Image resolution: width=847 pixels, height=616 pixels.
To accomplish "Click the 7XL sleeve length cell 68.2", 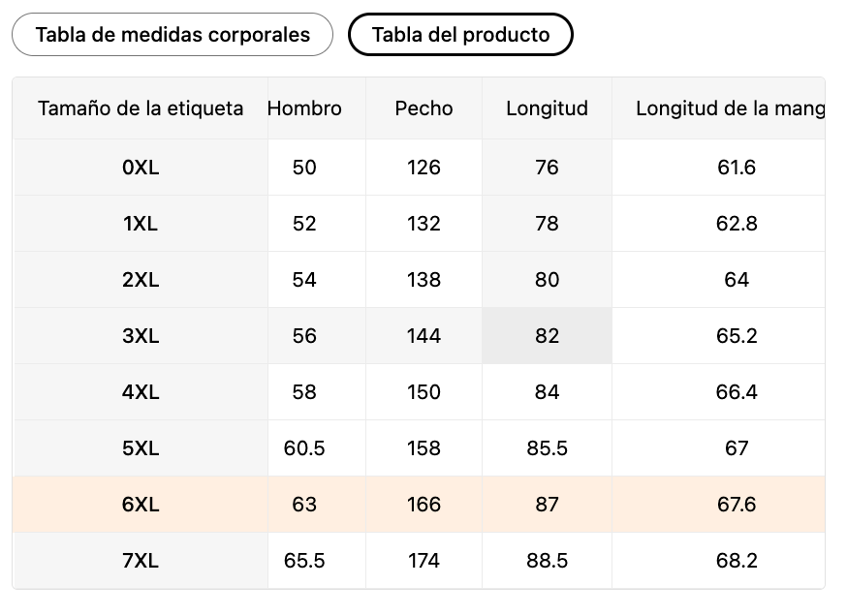I will tap(737, 561).
